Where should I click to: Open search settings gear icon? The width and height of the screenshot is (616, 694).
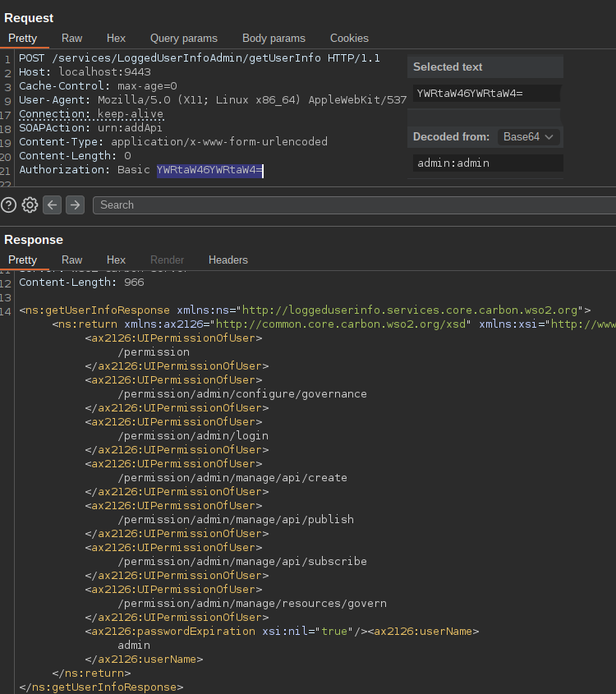pos(30,205)
